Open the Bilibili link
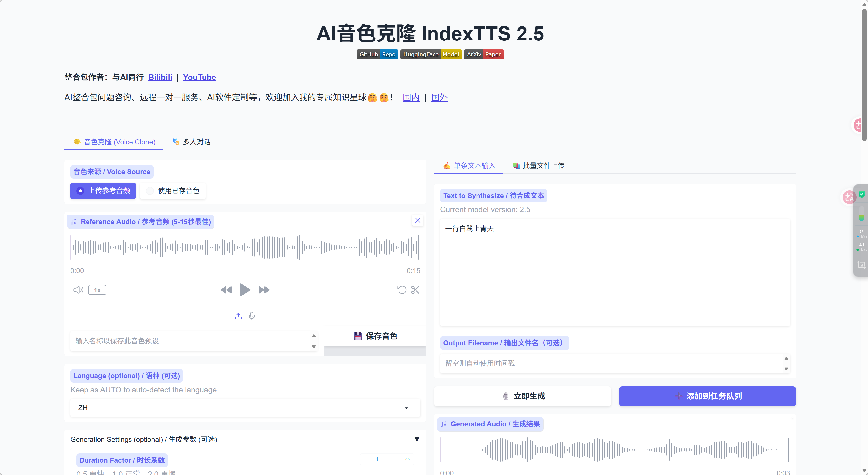 pos(160,77)
